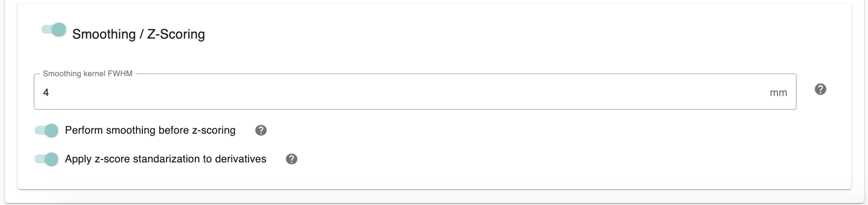The height and width of the screenshot is (205, 868).
Task: Click the middle of the FWHM text box
Action: click(x=414, y=93)
